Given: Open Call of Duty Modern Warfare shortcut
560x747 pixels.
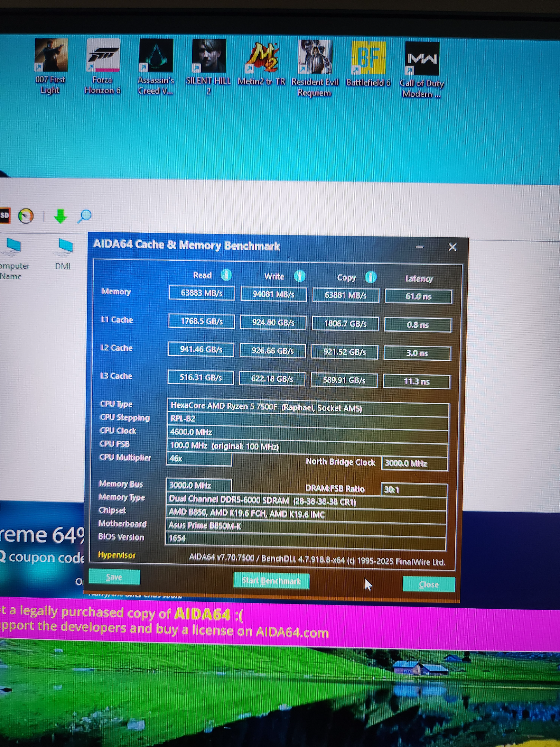Looking at the screenshot, I should pyautogui.click(x=422, y=70).
